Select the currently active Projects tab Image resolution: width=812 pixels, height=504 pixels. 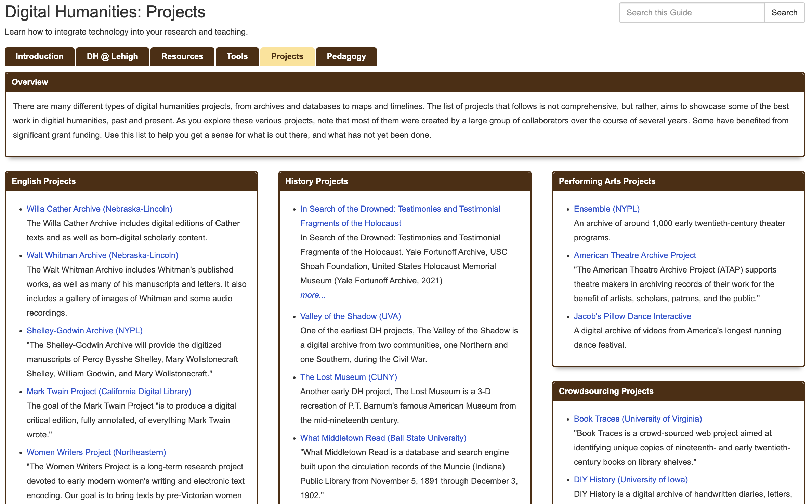(x=287, y=56)
